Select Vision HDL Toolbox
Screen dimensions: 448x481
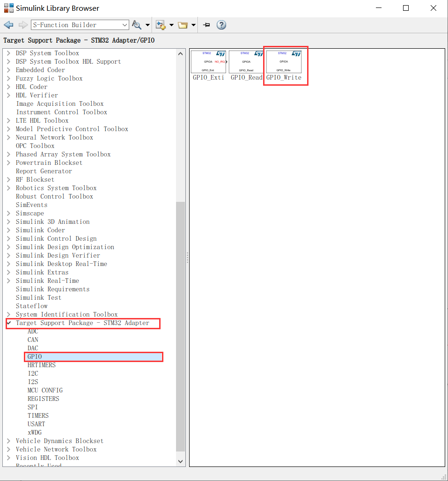coord(48,458)
